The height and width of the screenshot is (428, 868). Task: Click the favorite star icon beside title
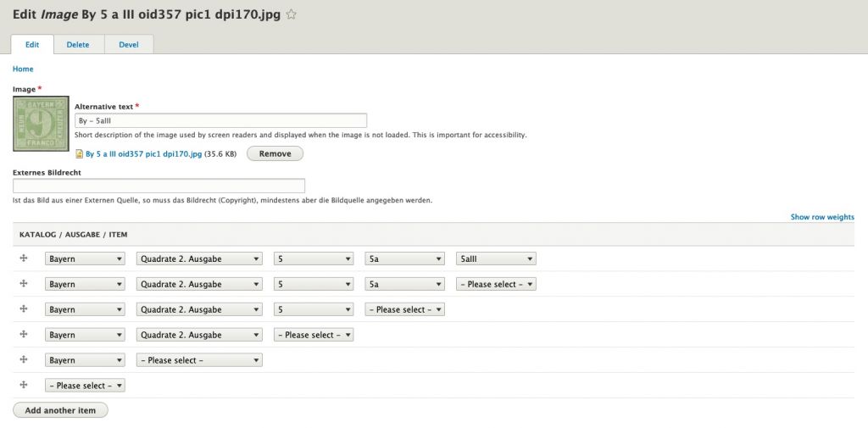[292, 14]
